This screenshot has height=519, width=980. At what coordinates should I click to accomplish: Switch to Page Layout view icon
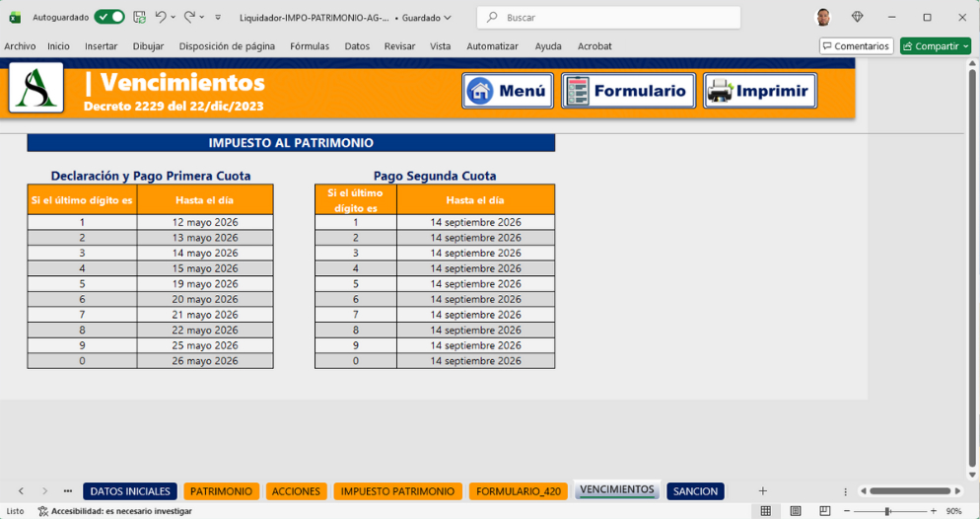795,511
